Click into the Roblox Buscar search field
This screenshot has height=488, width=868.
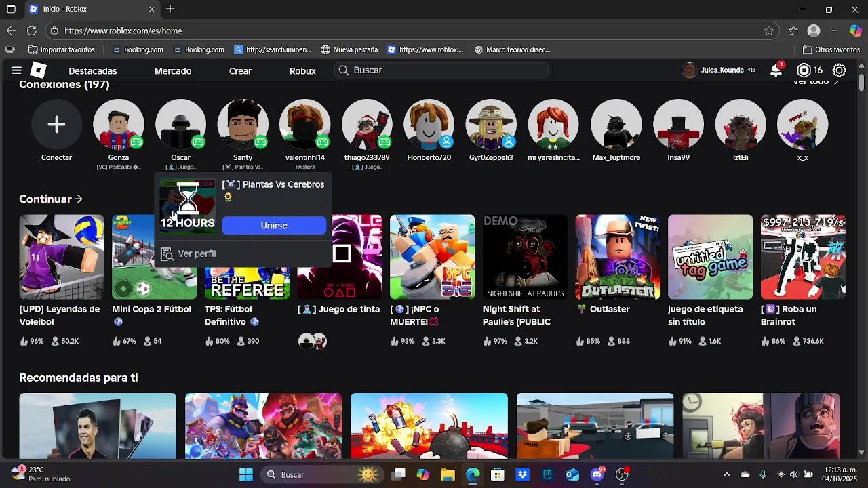pyautogui.click(x=441, y=70)
